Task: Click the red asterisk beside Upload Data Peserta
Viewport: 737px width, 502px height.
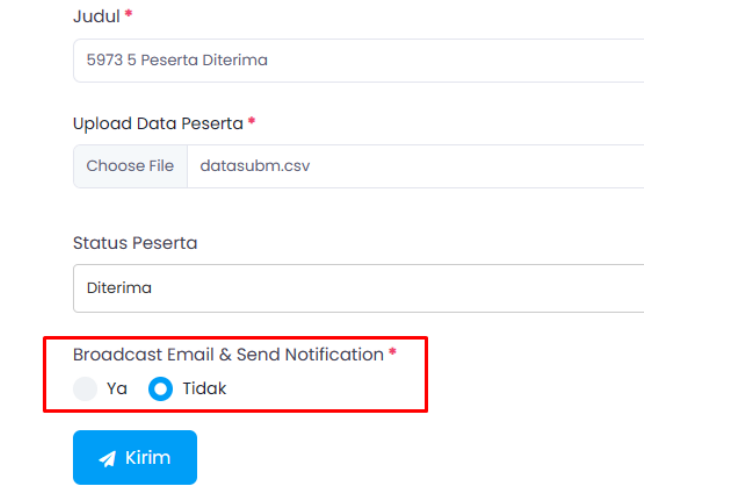Action: 252,122
